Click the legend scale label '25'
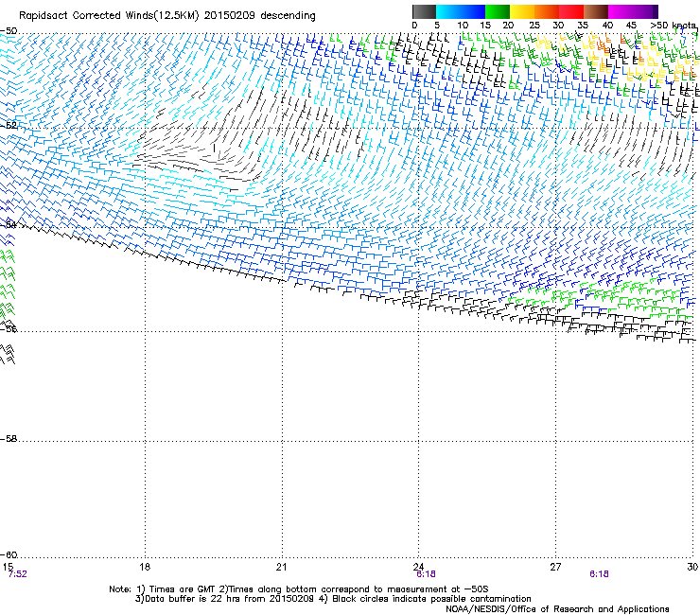 pos(534,25)
